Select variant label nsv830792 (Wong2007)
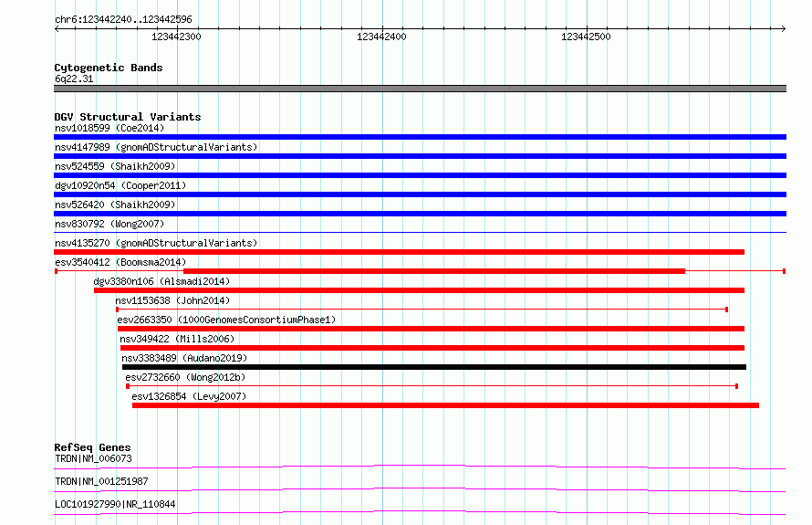The width and height of the screenshot is (812, 525). pos(109,224)
